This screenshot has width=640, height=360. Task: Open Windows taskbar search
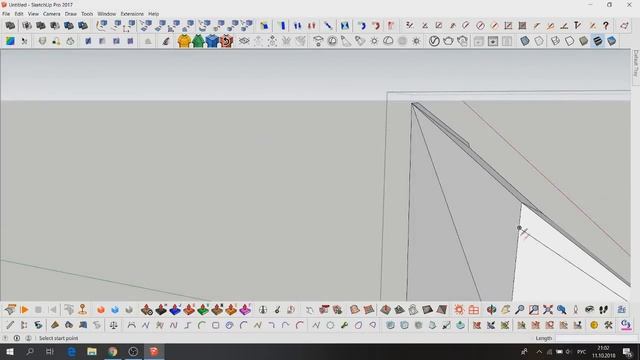tap(30, 351)
